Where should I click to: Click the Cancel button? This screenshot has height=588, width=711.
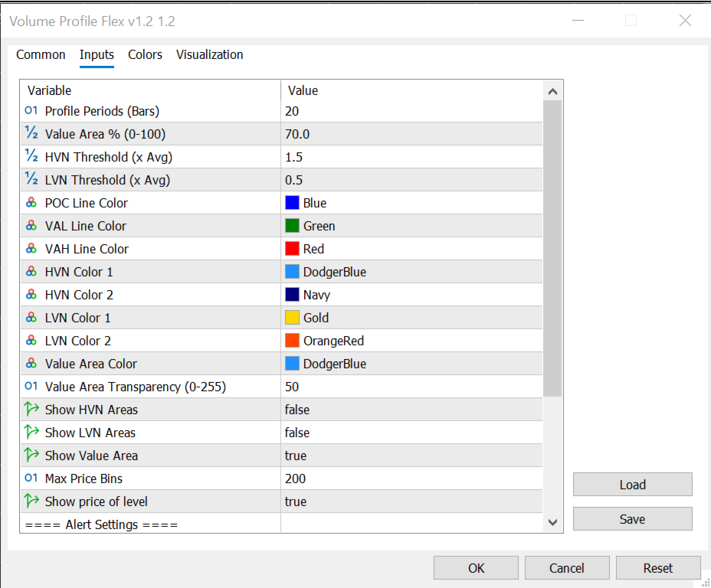point(567,568)
